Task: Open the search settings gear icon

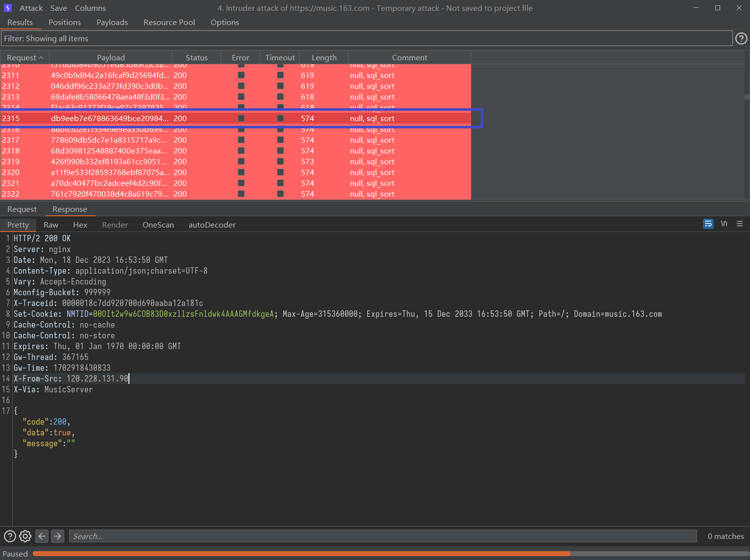Action: [x=25, y=536]
